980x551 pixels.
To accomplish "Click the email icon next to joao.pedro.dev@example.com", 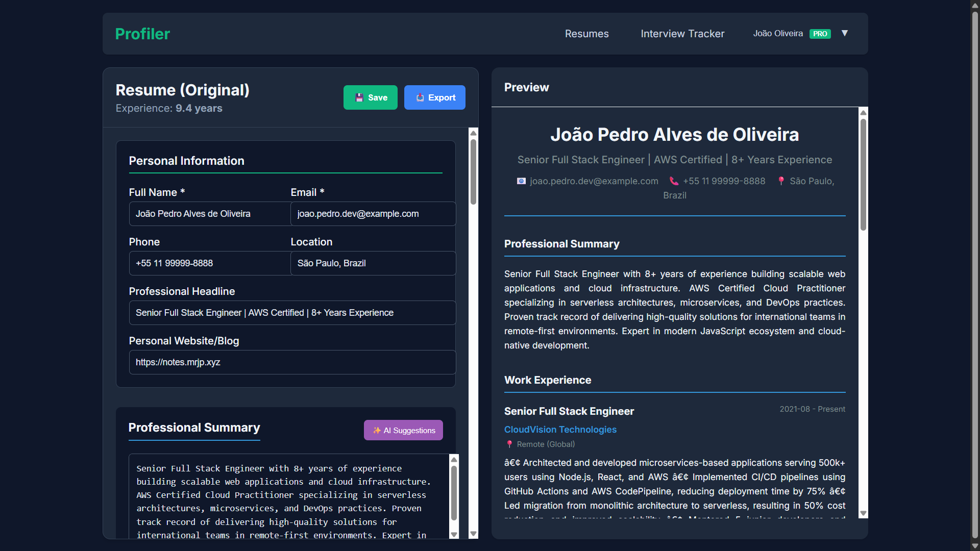I will tap(521, 181).
